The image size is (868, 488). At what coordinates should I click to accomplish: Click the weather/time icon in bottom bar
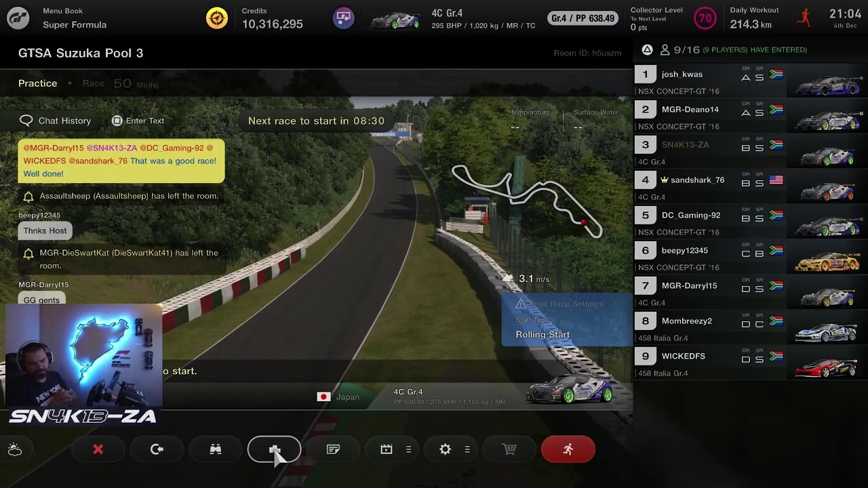tap(15, 449)
